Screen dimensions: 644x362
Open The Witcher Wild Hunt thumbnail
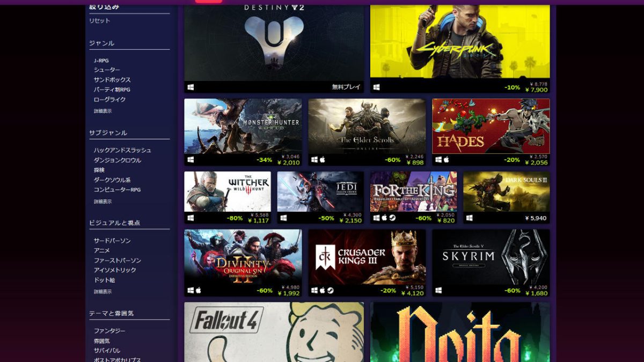click(x=228, y=191)
